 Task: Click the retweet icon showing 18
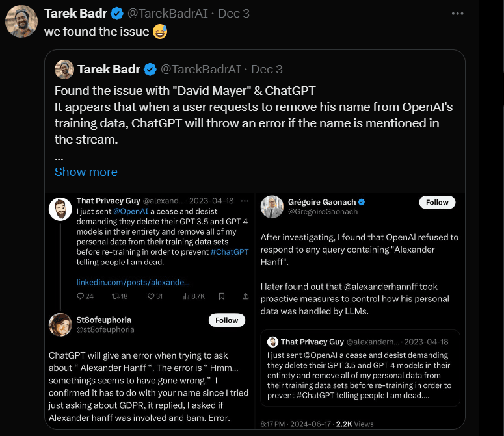point(116,296)
